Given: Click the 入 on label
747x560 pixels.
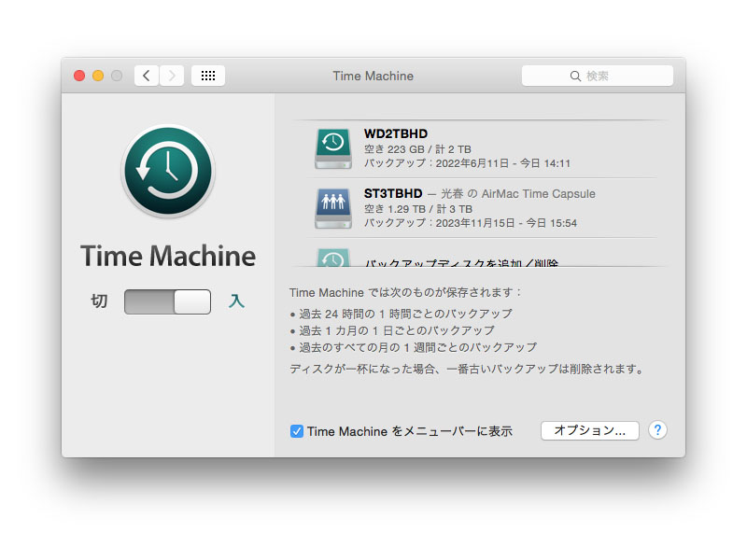Looking at the screenshot, I should click(x=236, y=301).
